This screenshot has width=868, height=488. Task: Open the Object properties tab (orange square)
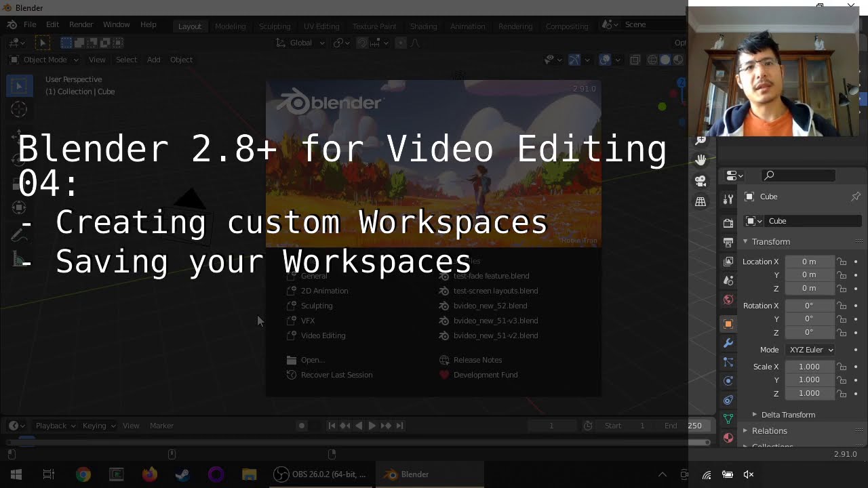click(728, 324)
